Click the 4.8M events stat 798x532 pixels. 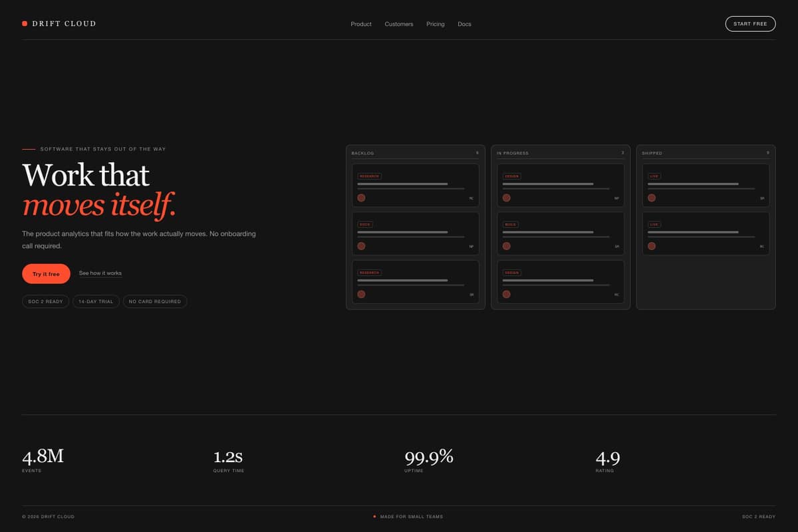[43, 456]
